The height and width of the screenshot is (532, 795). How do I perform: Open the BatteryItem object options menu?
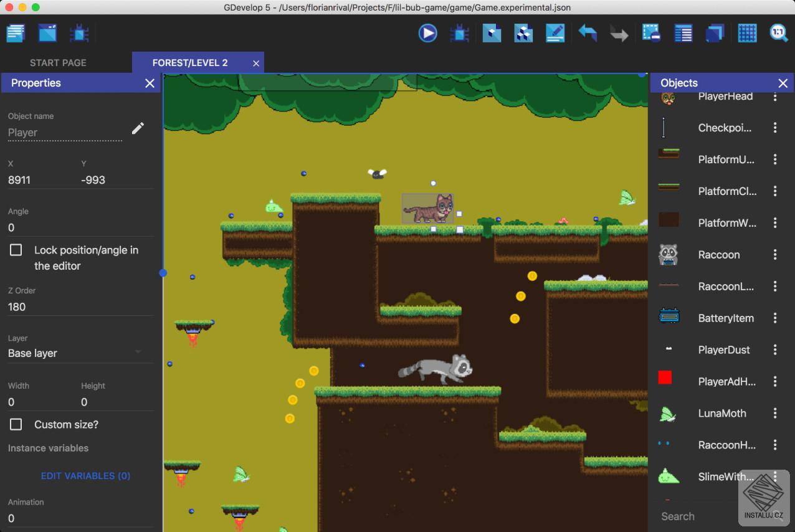[x=775, y=318]
